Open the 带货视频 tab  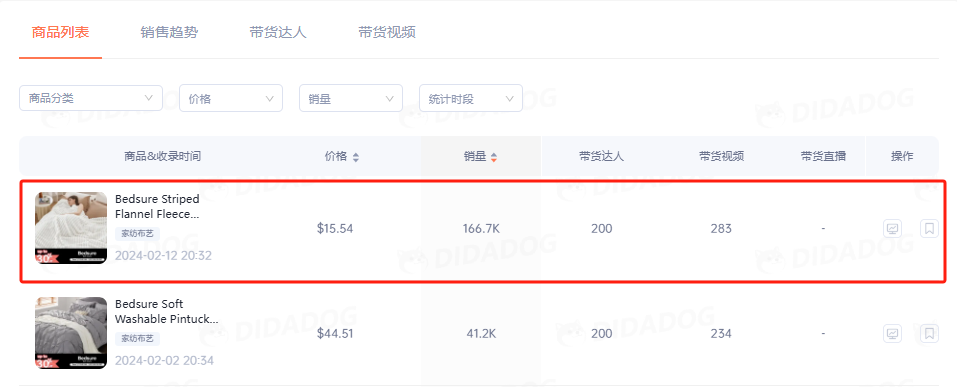pyautogui.click(x=387, y=32)
